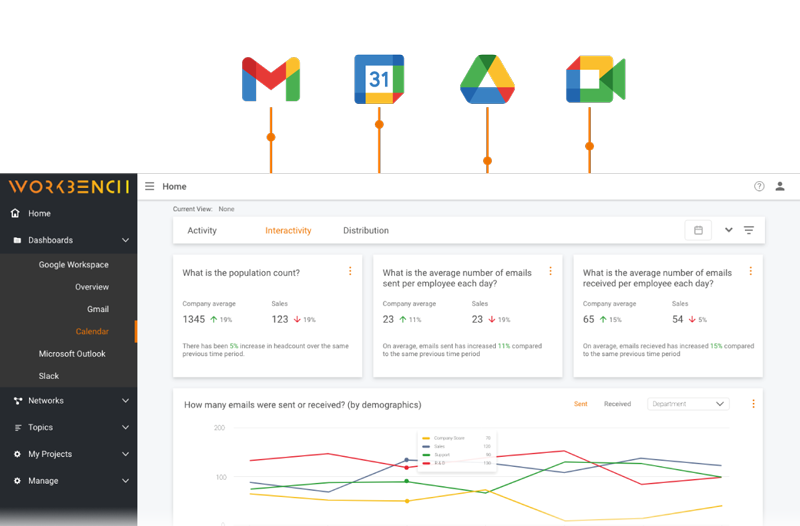Click the Dashboards folder icon
The image size is (800, 526).
click(17, 240)
